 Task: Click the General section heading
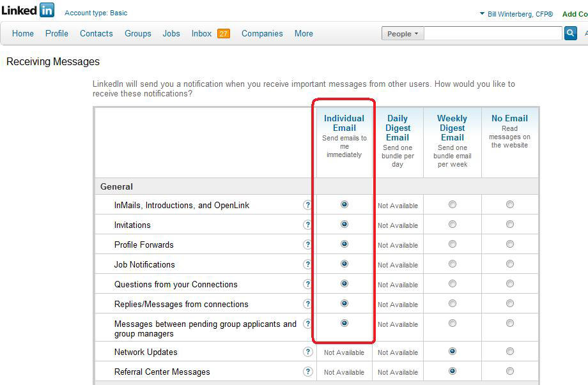(116, 186)
